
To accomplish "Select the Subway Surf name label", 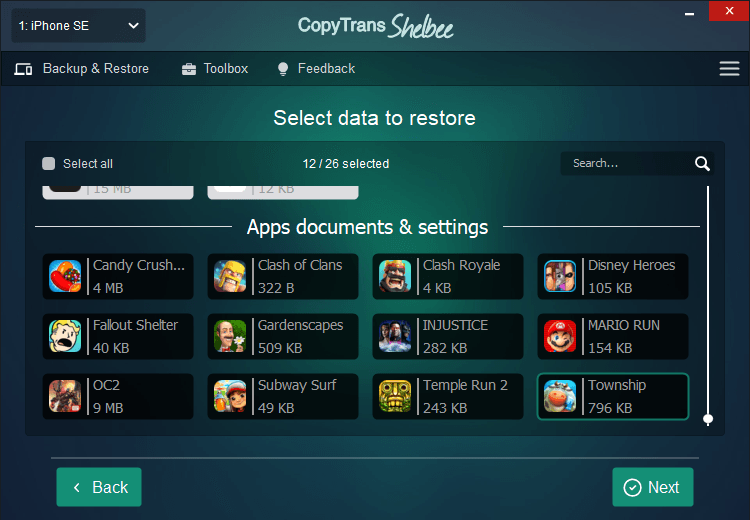I will pos(297,385).
